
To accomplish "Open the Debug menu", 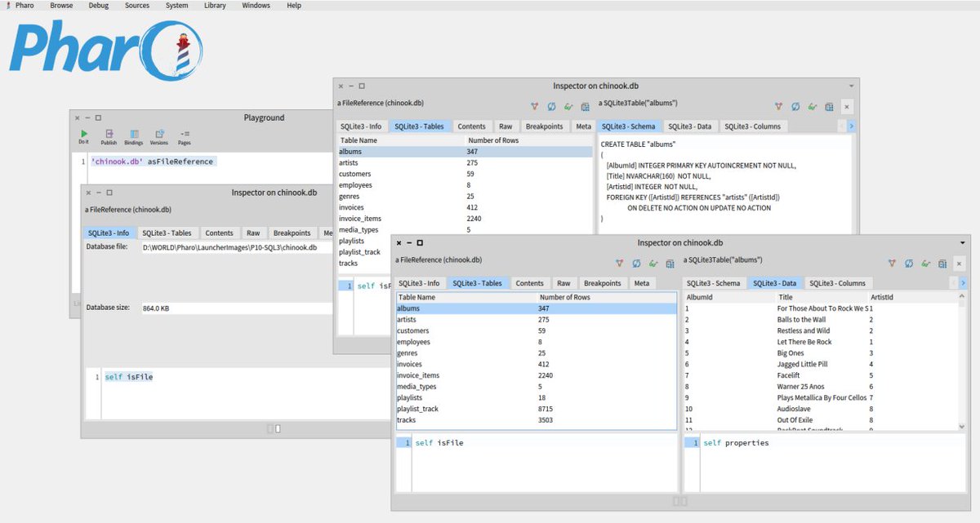I will click(98, 6).
